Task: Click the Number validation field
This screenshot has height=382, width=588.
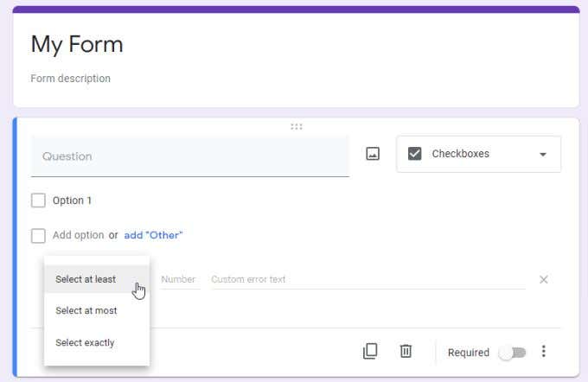Action: coord(180,280)
